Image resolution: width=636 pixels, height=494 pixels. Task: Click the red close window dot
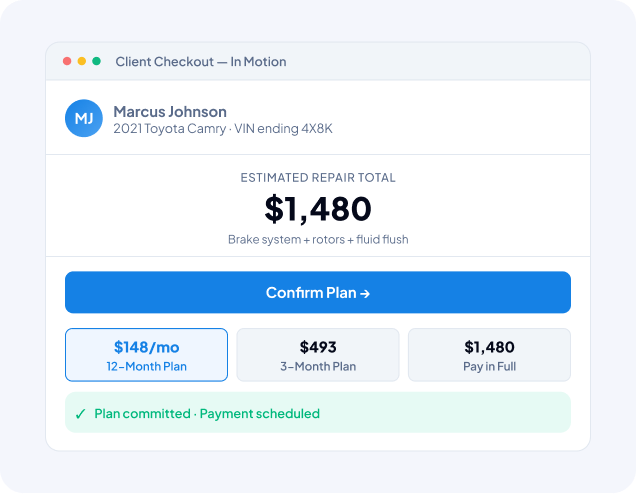67,61
